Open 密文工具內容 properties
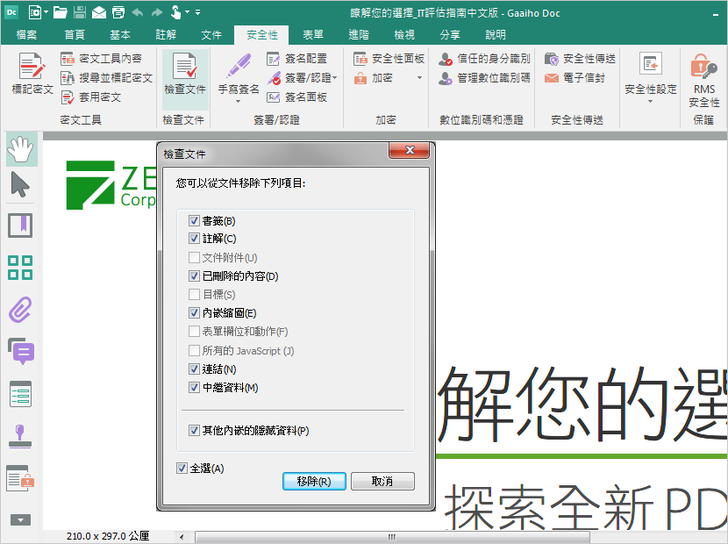728x544 pixels. [101, 58]
